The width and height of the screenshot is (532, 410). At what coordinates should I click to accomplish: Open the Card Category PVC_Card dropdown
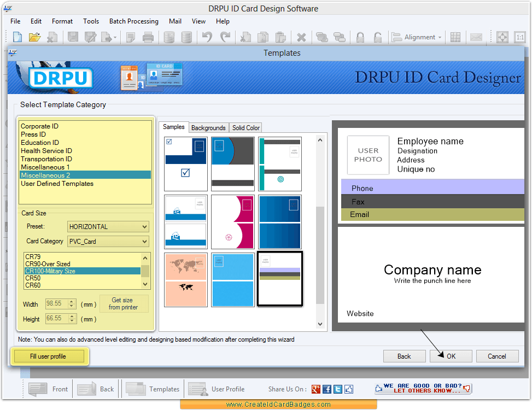click(108, 242)
